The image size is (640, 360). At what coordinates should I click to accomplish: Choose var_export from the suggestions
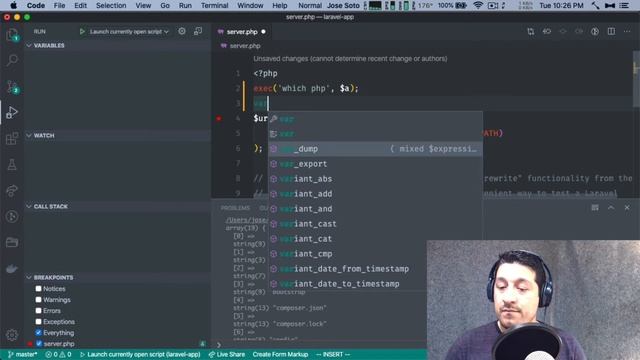pyautogui.click(x=375, y=164)
